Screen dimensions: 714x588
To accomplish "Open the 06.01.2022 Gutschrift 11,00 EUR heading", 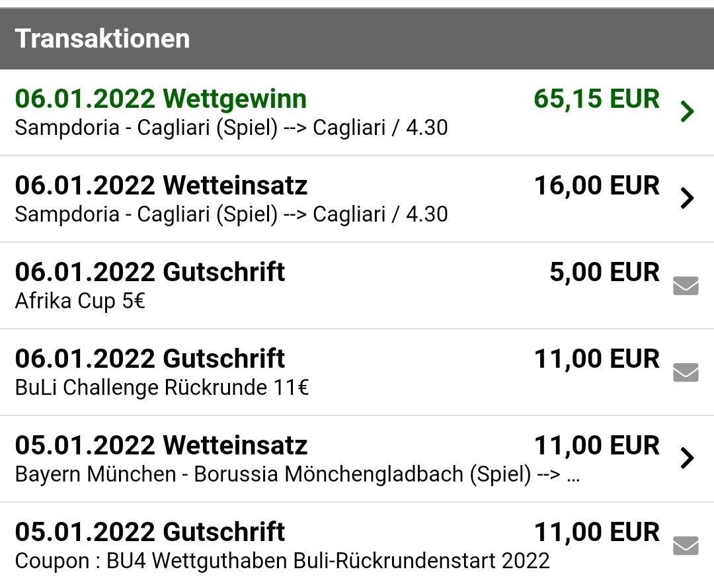I will point(150,358).
